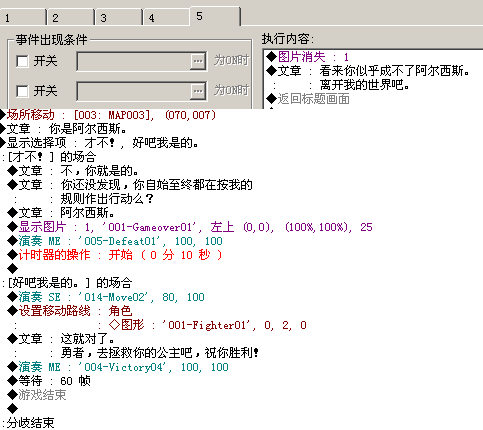Viewport: 483px width, 430px height.
Task: Select the 设置移动路线 : 角色 command
Action: 70,311
